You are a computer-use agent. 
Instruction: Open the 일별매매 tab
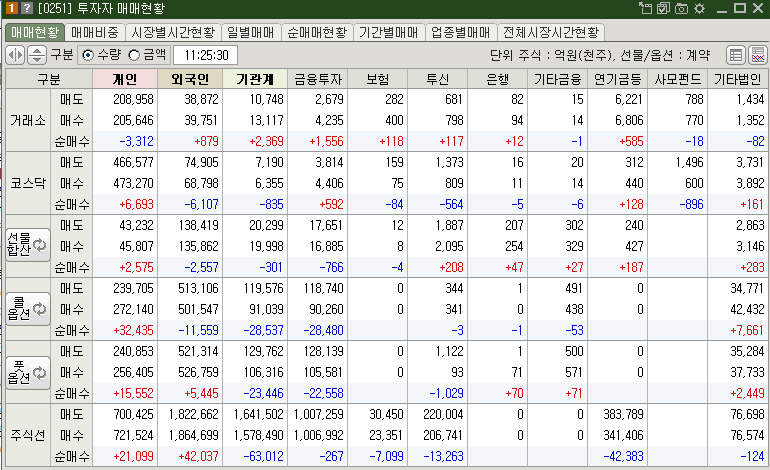[x=250, y=32]
